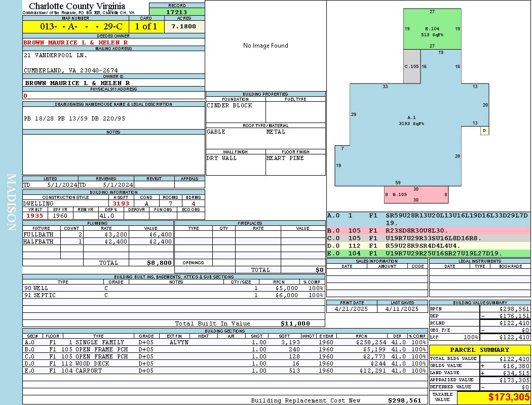Click the pink B.0 sketch vector code row
This screenshot has height=405, width=532.
(x=428, y=231)
